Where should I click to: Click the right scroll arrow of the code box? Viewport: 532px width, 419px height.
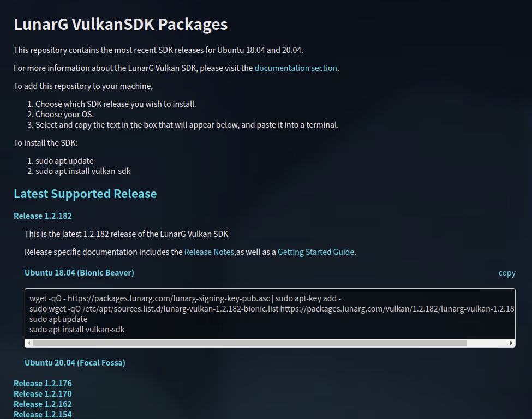click(510, 343)
